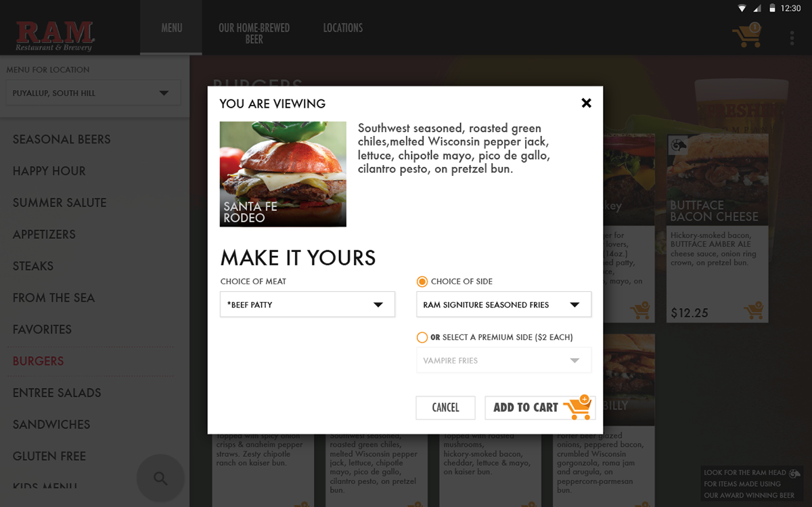Click the ram head icon on Buttface burger
Viewport: 812px width, 507px height.
(x=677, y=145)
